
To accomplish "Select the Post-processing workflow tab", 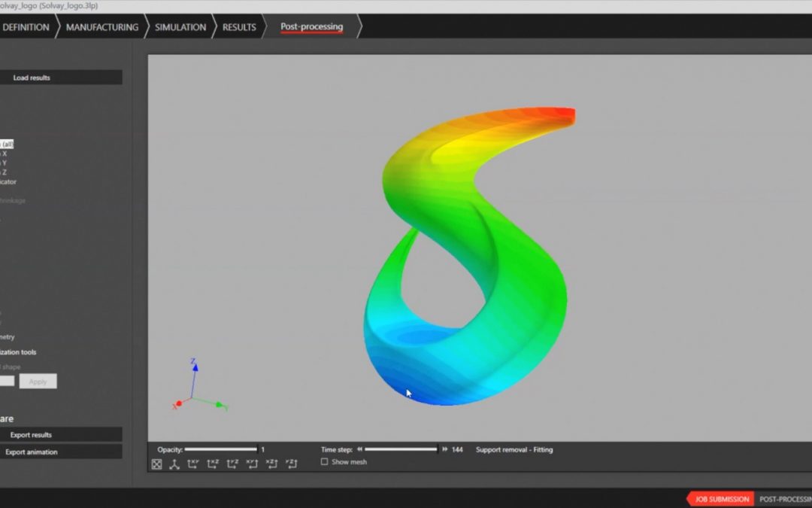I will point(312,27).
